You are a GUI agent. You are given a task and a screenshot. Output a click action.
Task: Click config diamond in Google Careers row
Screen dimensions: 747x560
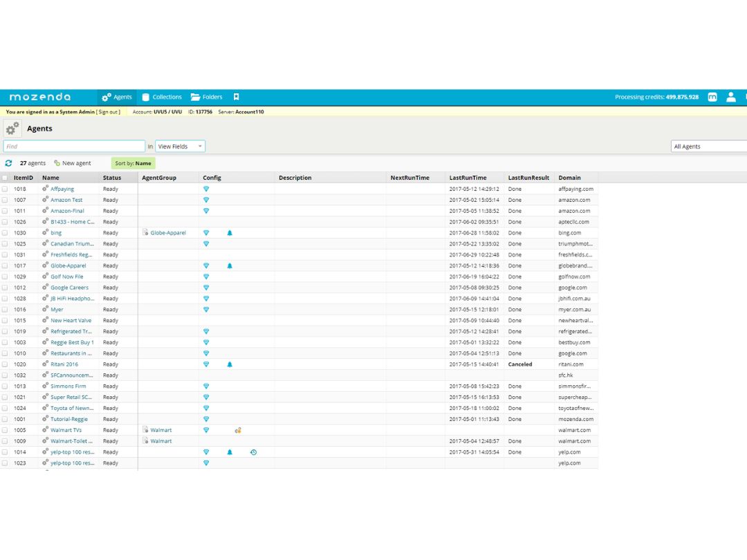point(206,288)
